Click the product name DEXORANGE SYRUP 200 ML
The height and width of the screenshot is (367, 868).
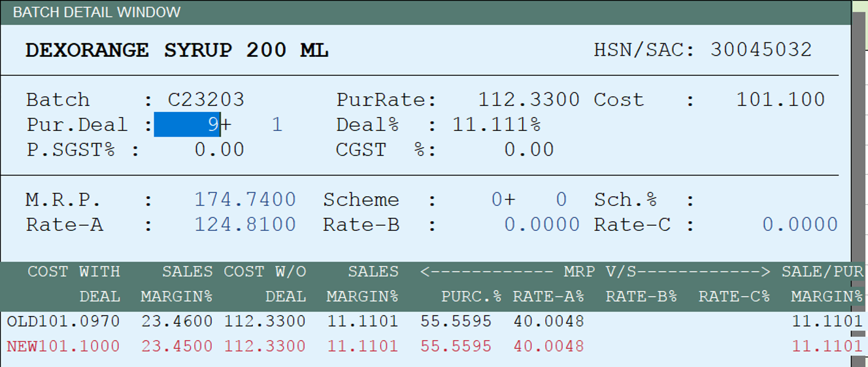pos(176,50)
